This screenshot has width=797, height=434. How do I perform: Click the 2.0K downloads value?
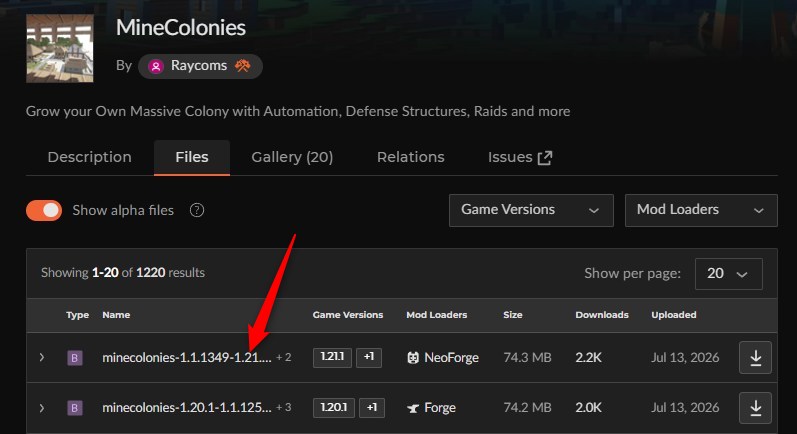(x=589, y=408)
